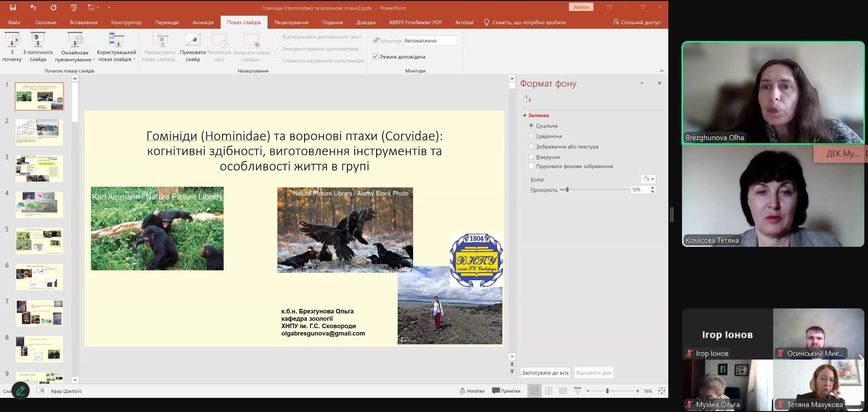
Task: Start Slide Show view from status bar
Action: click(x=577, y=391)
